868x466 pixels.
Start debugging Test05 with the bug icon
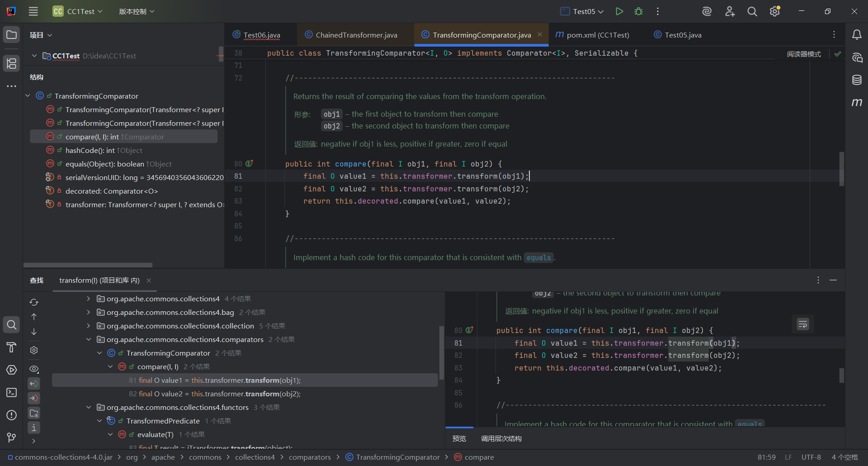coord(638,11)
